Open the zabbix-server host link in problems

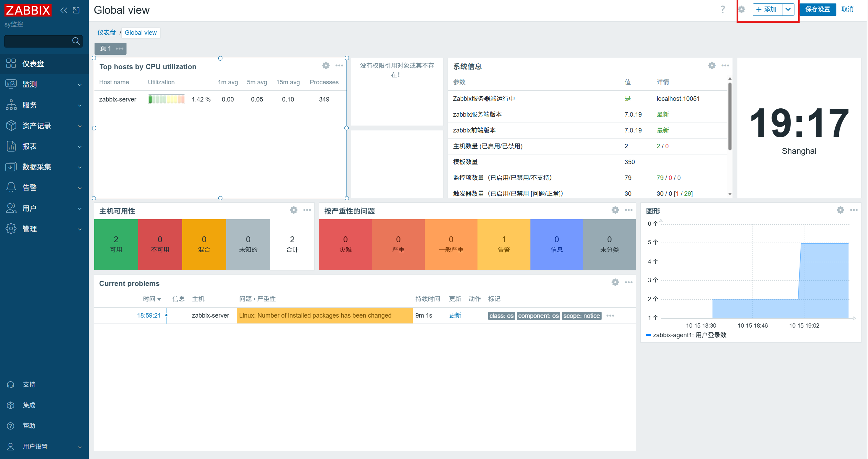point(210,316)
